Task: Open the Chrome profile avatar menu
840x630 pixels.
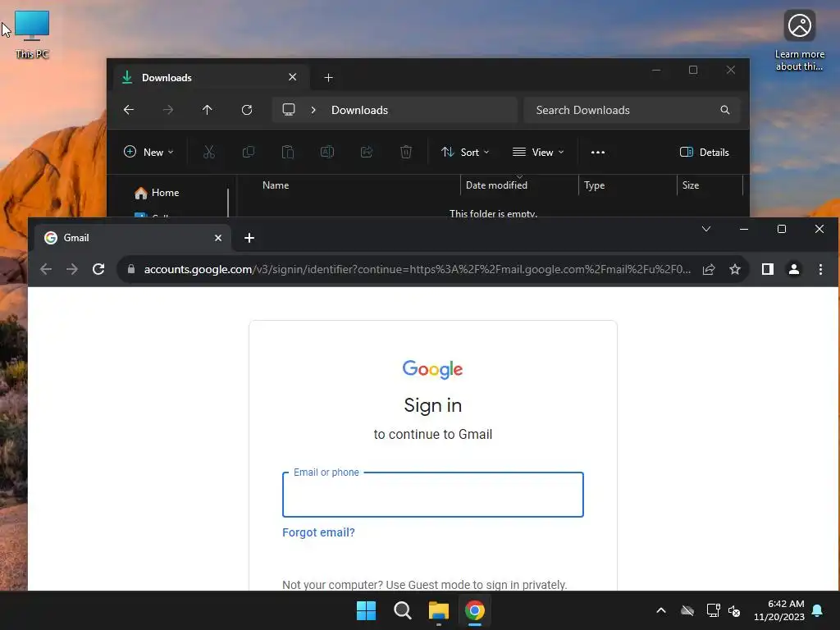Action: coord(794,269)
